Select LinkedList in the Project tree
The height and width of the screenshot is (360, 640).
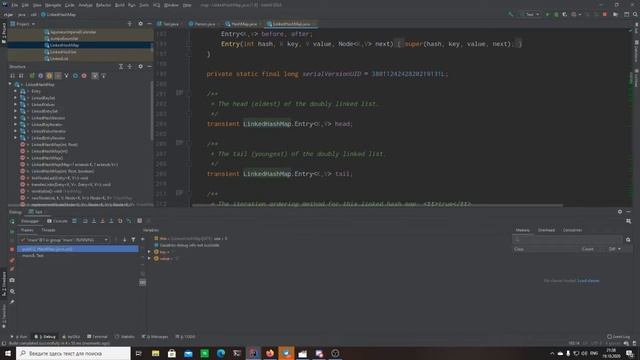[59, 58]
